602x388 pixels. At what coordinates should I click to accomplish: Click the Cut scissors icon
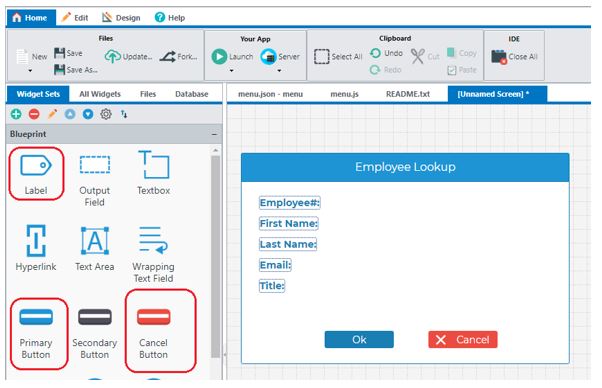(x=417, y=56)
